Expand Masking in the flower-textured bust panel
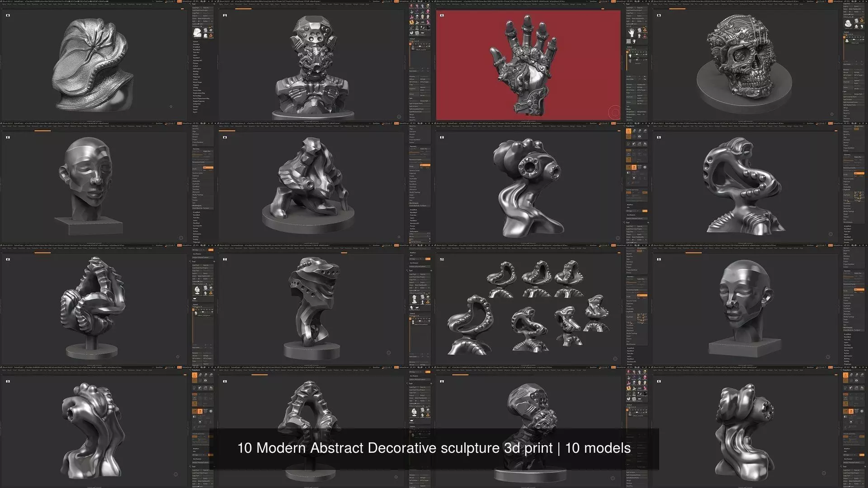This screenshot has height=488, width=868. (x=196, y=71)
